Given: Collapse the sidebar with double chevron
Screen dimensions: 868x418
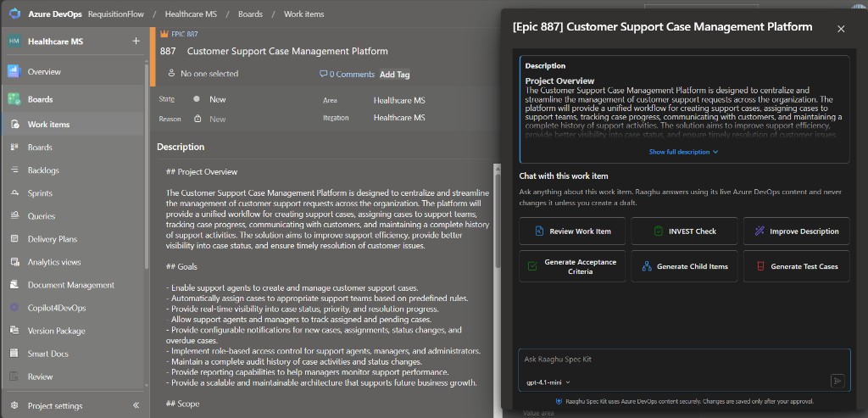Looking at the screenshot, I should tap(136, 405).
